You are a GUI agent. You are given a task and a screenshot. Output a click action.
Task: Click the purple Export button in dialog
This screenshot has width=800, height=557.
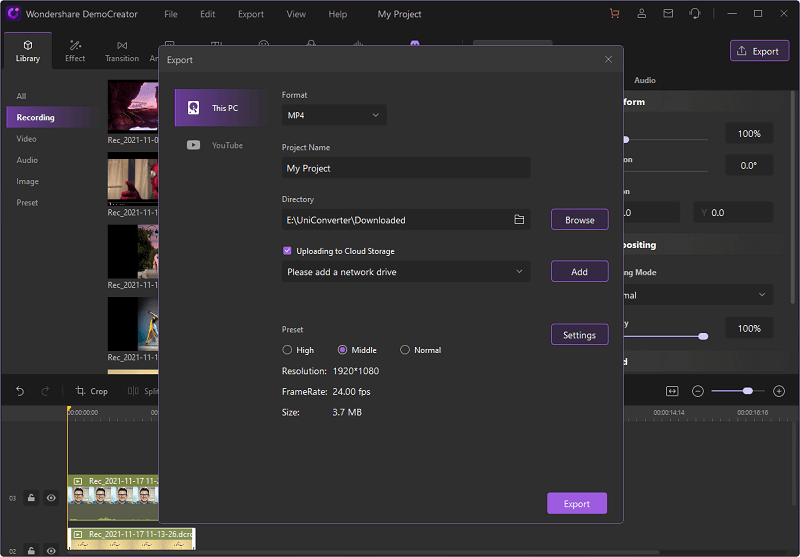pyautogui.click(x=577, y=503)
